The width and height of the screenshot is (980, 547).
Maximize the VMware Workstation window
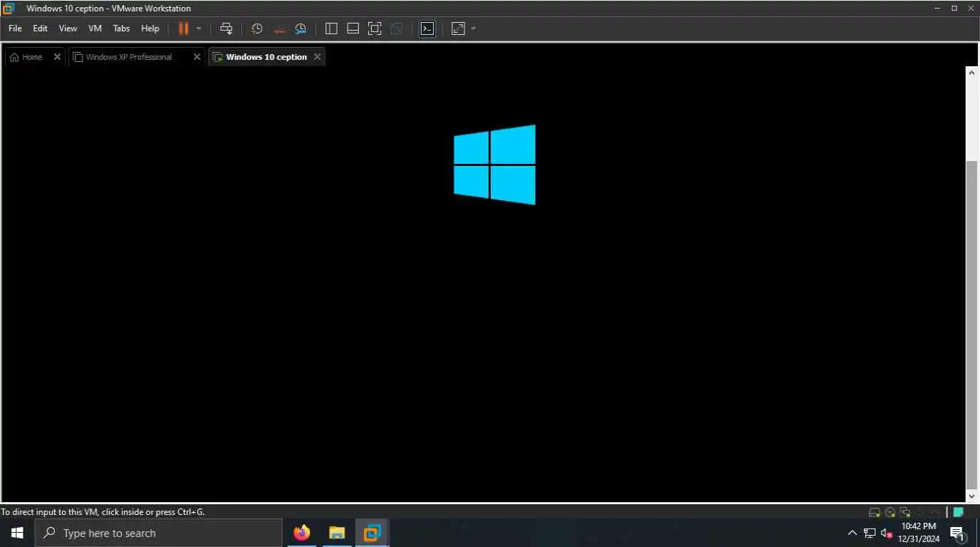pos(954,9)
